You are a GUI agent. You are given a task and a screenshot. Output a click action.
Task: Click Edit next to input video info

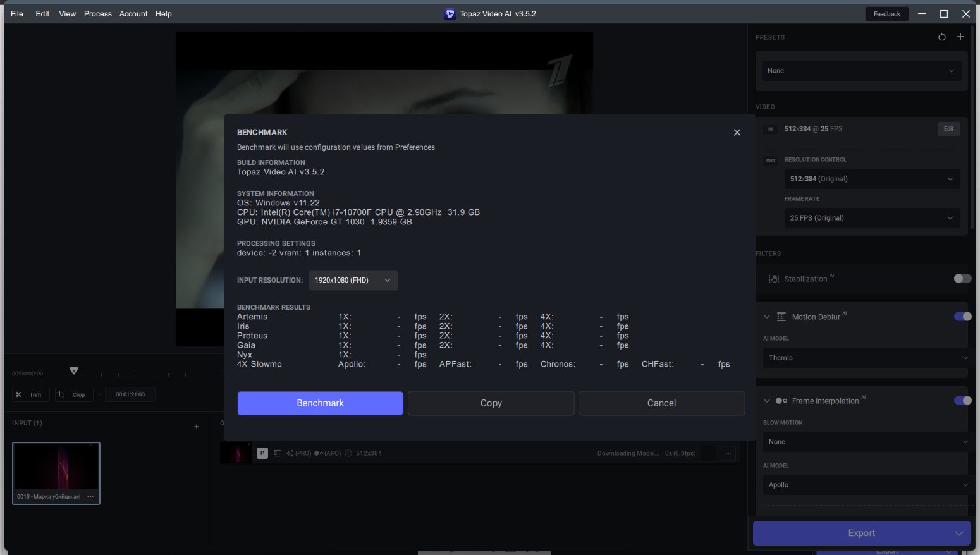coord(948,129)
